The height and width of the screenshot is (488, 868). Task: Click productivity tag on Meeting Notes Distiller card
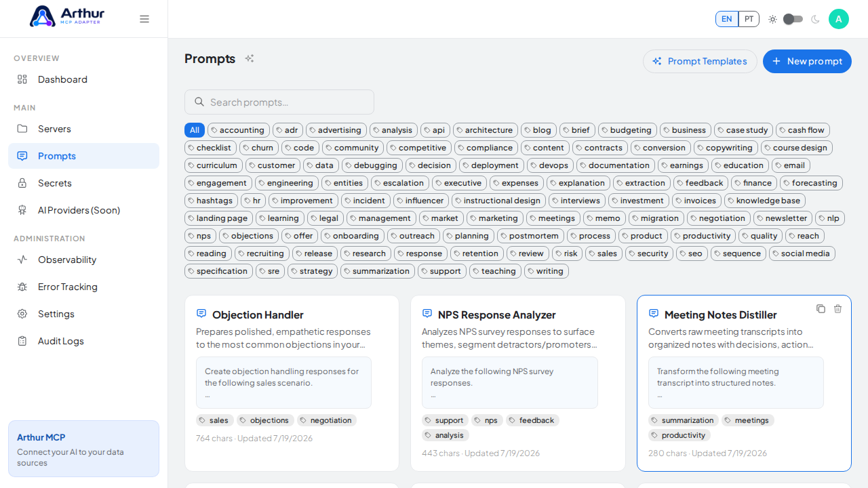coord(679,435)
